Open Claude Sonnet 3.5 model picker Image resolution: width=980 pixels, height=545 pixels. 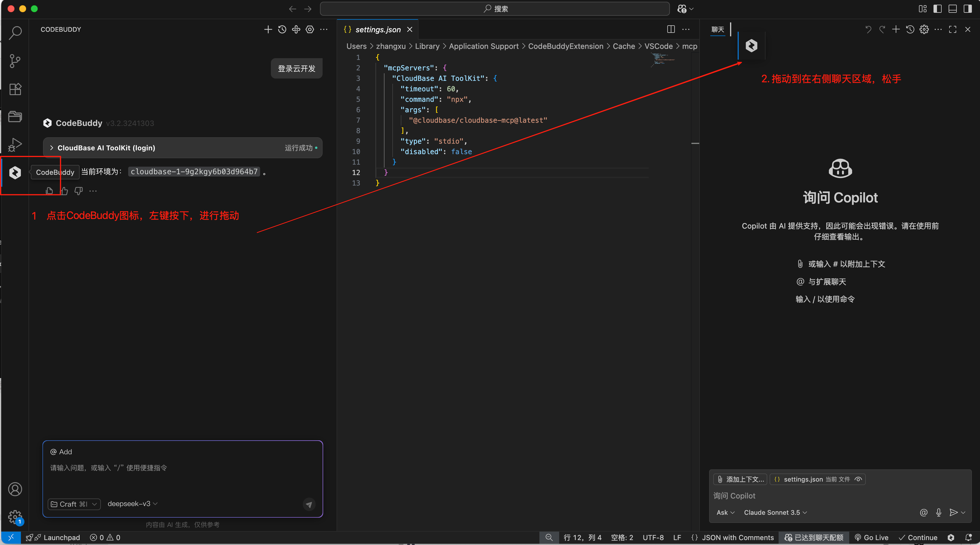(x=775, y=512)
